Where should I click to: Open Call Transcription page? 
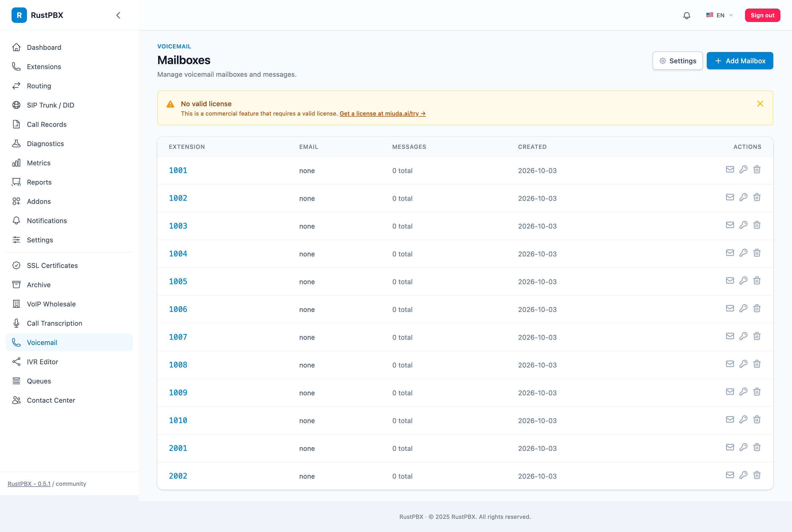[x=69, y=323]
